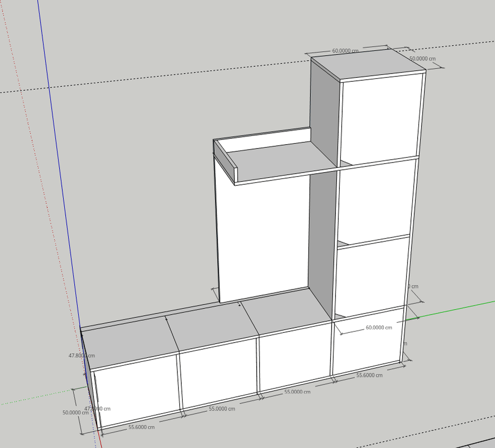The width and height of the screenshot is (495, 448).
Task: Click the 55.0000 cm dimension under second bottom cabinet
Action: point(221,409)
